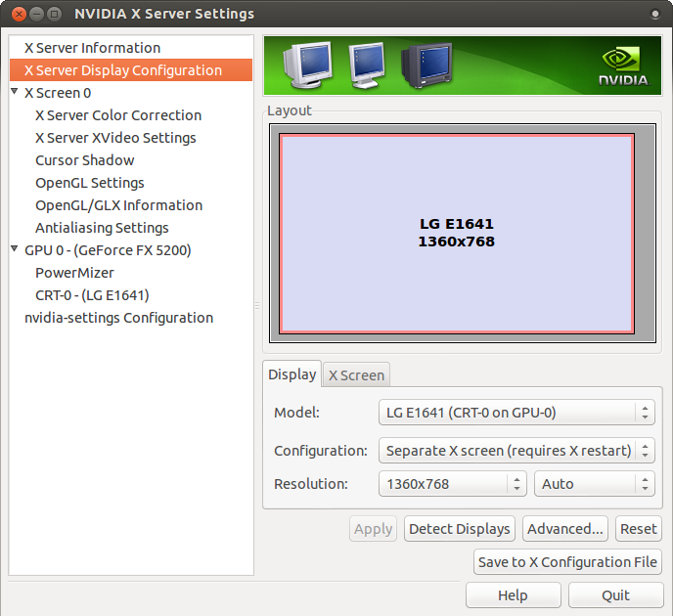This screenshot has width=673, height=616.
Task: Click Save to X Configuration File
Action: coord(567,562)
